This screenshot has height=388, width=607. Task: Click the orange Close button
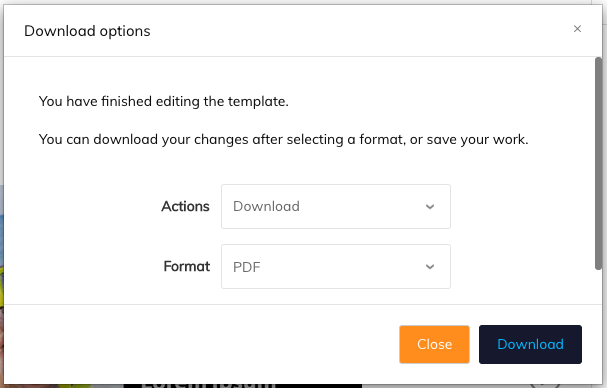(x=434, y=344)
